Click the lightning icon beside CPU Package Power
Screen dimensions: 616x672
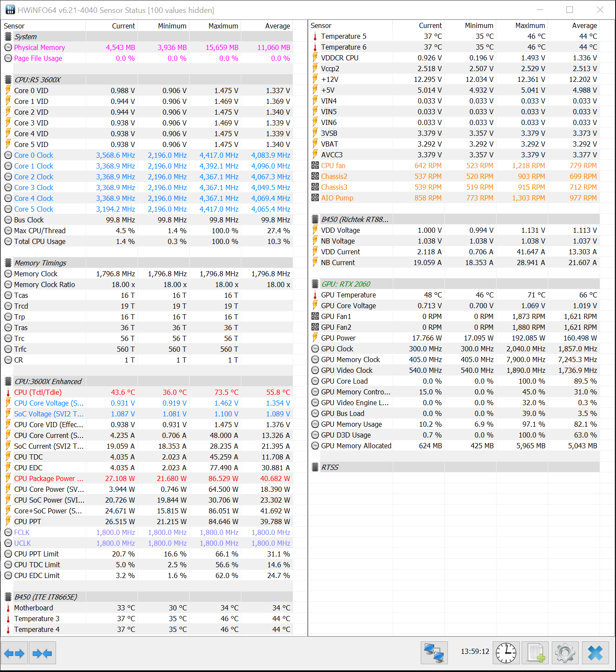click(8, 478)
